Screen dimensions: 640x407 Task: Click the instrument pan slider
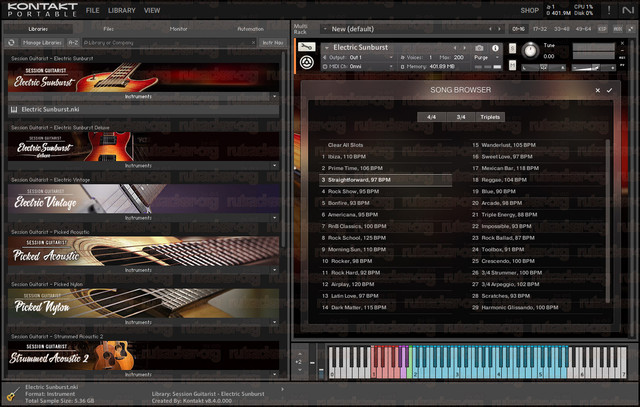point(543,68)
